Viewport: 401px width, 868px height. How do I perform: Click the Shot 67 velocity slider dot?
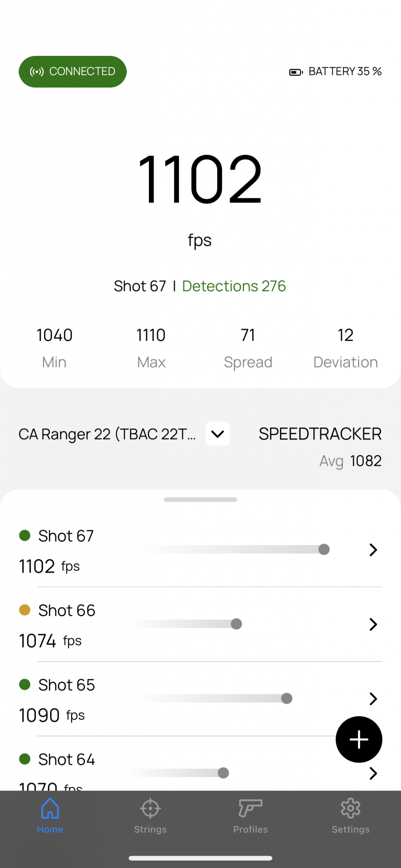(324, 550)
